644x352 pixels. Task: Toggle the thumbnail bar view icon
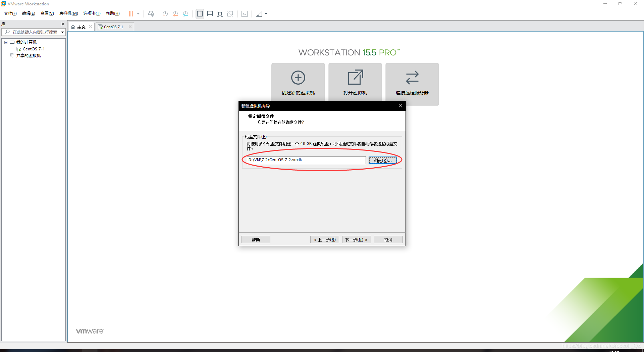(210, 14)
